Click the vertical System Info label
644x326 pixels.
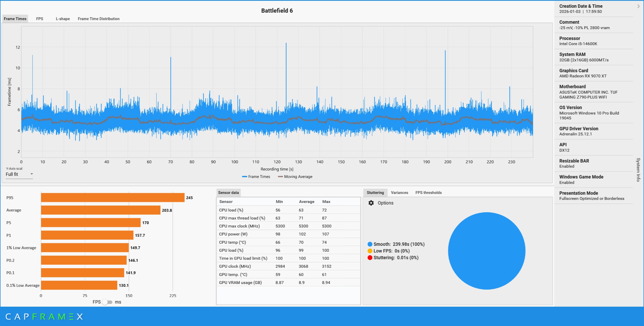tap(638, 170)
